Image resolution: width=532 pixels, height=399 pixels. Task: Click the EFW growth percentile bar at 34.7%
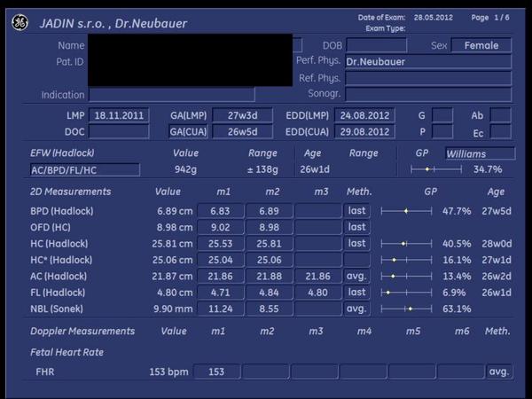tap(435, 169)
